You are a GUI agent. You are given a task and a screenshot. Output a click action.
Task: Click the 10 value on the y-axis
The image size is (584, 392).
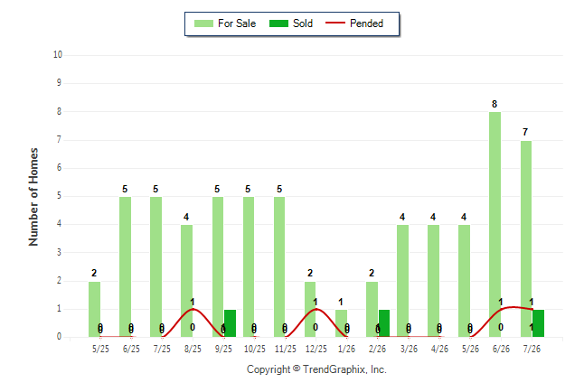tap(57, 55)
